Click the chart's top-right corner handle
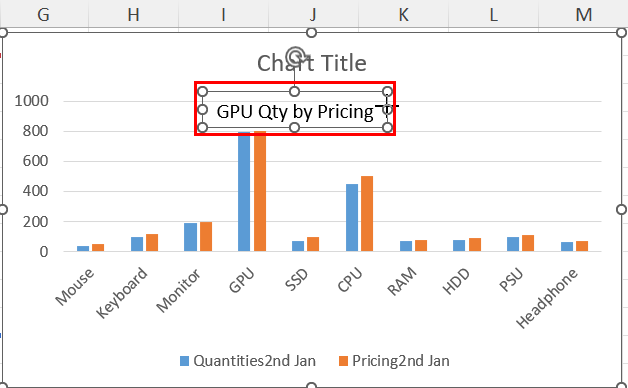628x388 pixels. pyautogui.click(x=622, y=32)
